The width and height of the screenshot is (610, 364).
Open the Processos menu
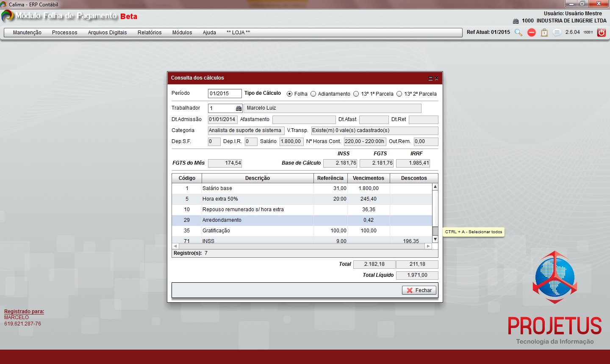pyautogui.click(x=64, y=33)
